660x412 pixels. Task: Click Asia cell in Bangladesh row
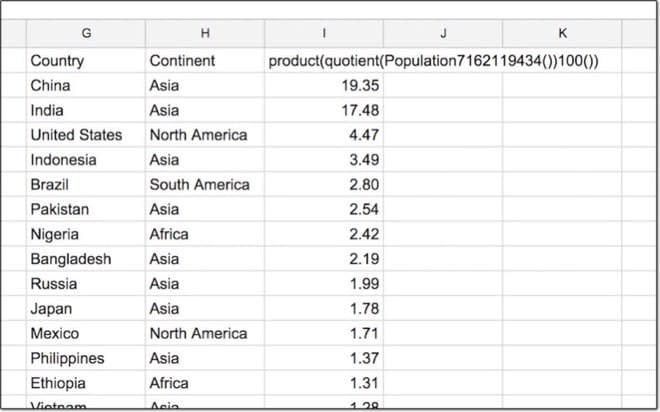(x=205, y=259)
